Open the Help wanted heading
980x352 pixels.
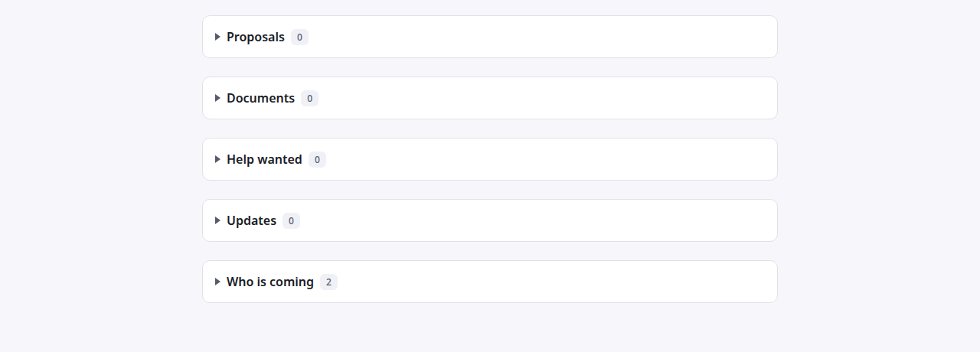click(x=264, y=159)
